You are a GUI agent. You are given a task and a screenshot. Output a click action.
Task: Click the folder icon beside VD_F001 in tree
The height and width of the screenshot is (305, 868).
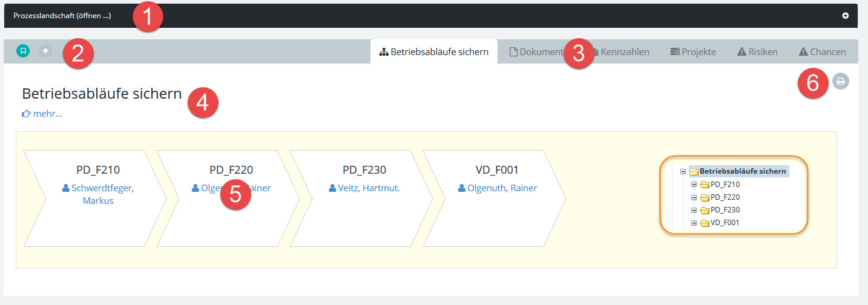coord(705,223)
